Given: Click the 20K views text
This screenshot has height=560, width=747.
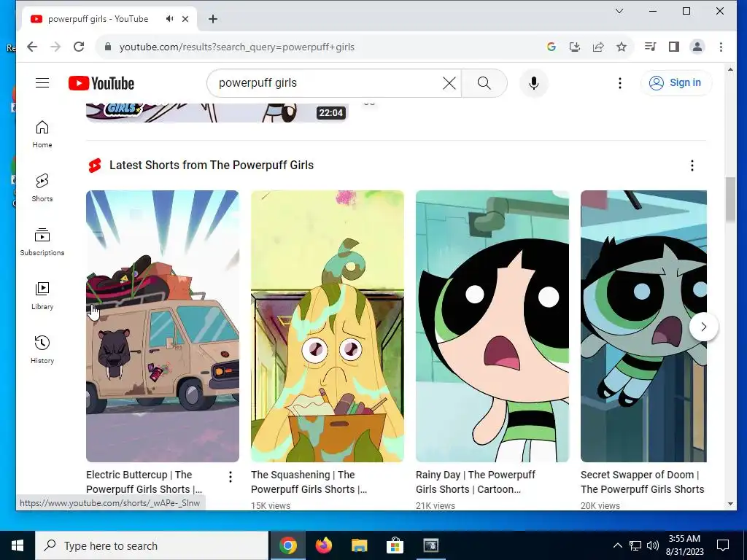Looking at the screenshot, I should tap(600, 506).
